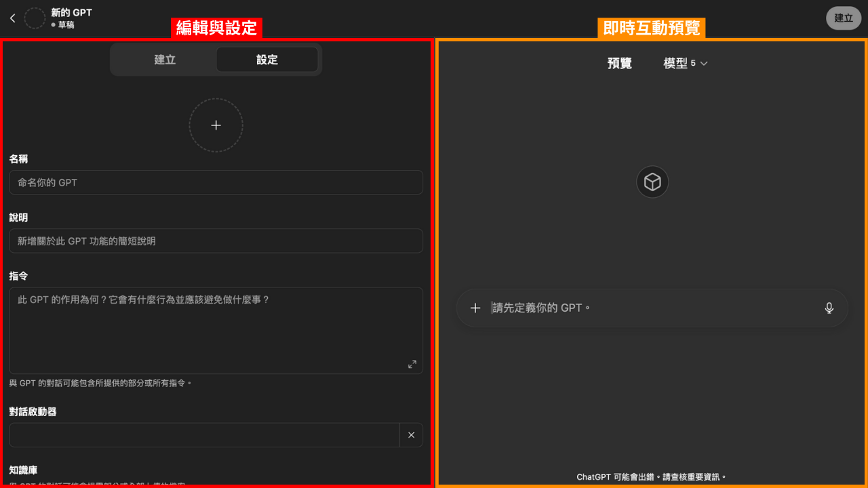This screenshot has width=868, height=488.
Task: Open attachments with the plus in preview chat
Action: (475, 308)
